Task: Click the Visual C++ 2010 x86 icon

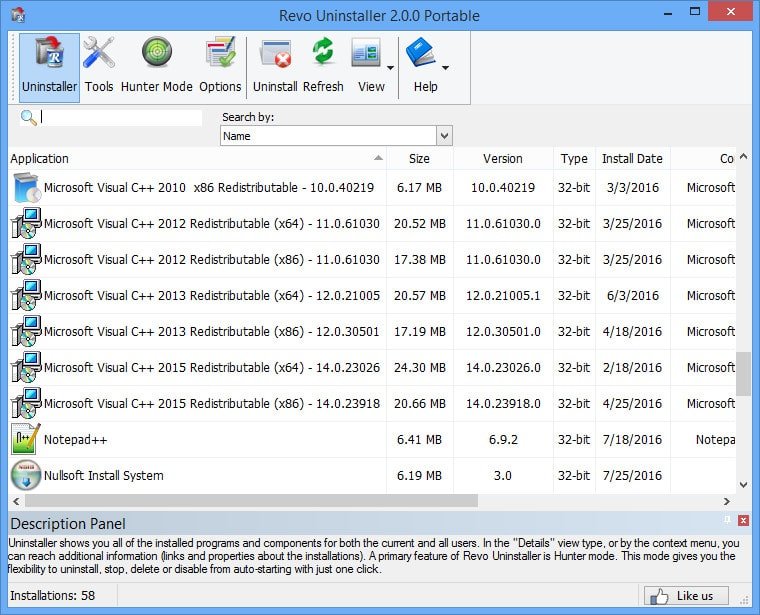Action: pyautogui.click(x=26, y=188)
